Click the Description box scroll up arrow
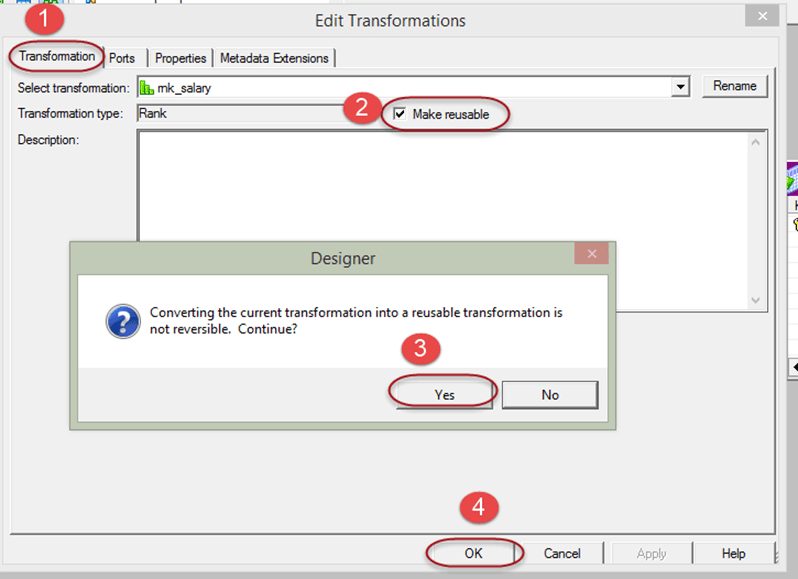 click(758, 141)
